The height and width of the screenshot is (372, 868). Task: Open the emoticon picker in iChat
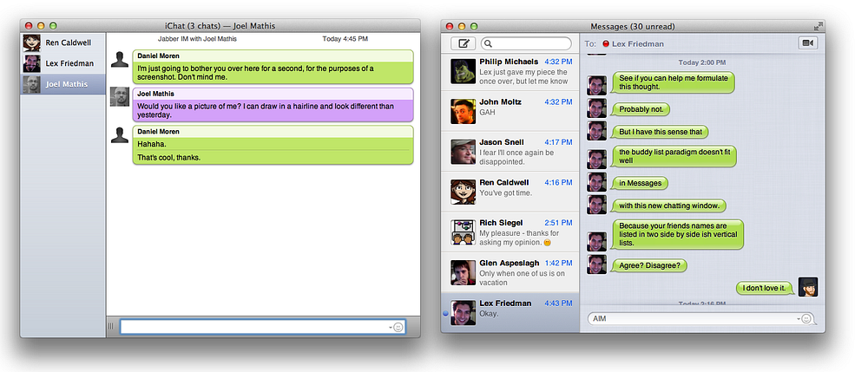[x=398, y=327]
